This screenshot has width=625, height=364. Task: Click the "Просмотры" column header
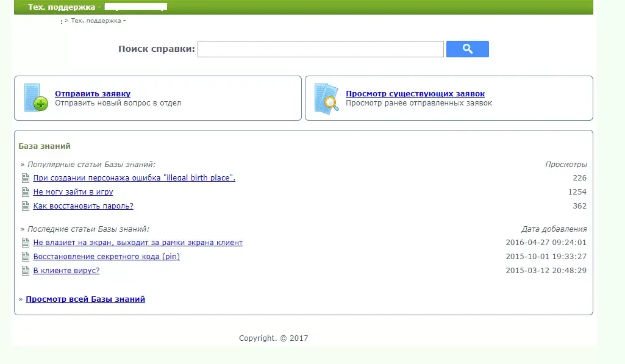point(566,164)
